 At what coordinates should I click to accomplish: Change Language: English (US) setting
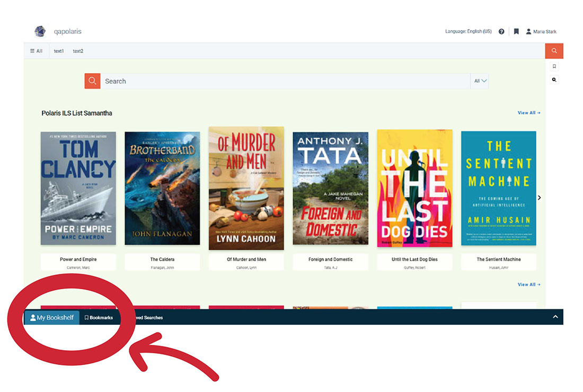pyautogui.click(x=468, y=32)
